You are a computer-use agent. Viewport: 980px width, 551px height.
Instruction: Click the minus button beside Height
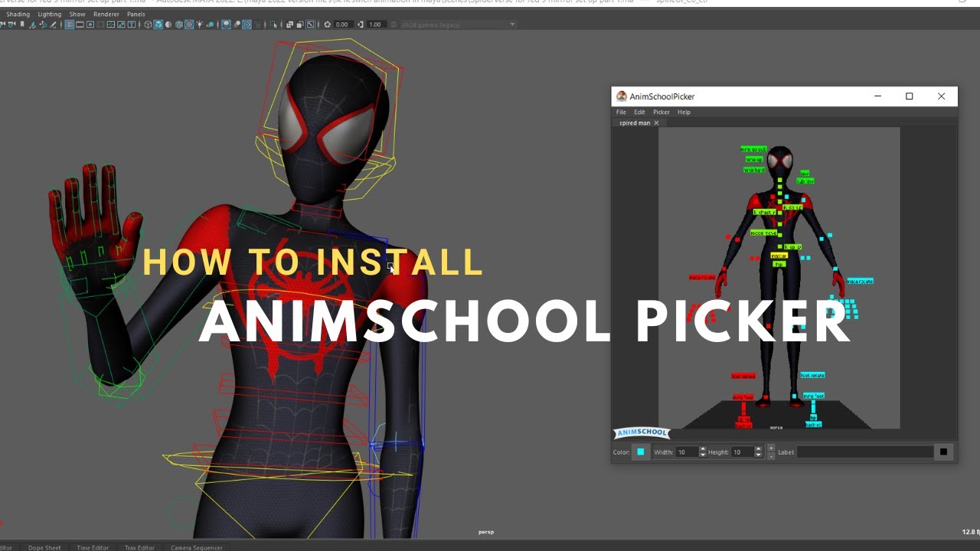771,456
